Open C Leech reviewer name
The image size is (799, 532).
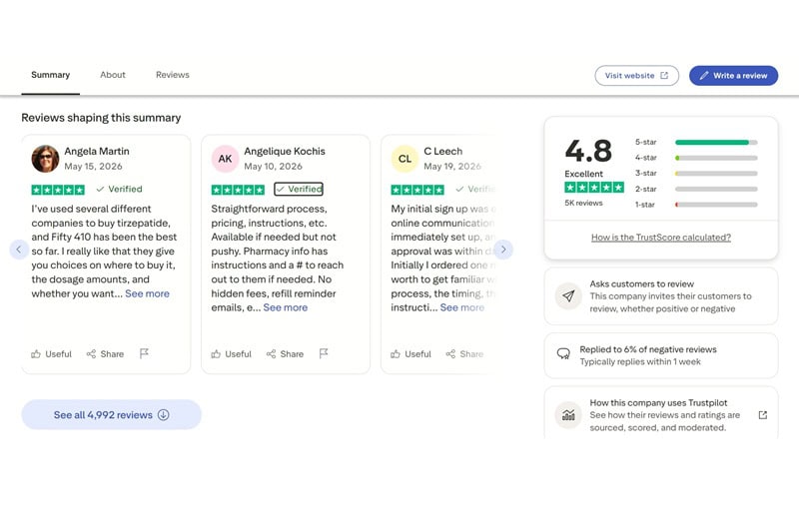pos(443,151)
